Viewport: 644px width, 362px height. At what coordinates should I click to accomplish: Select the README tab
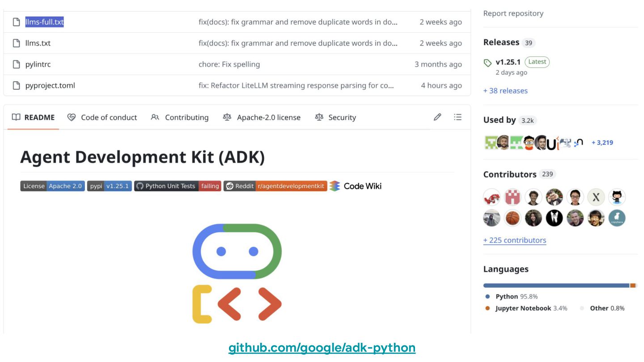click(33, 118)
